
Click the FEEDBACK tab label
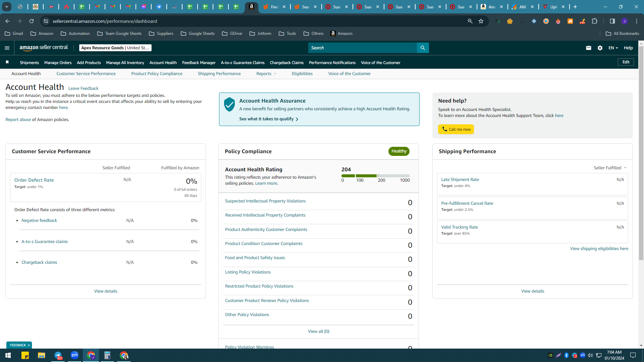point(18,345)
